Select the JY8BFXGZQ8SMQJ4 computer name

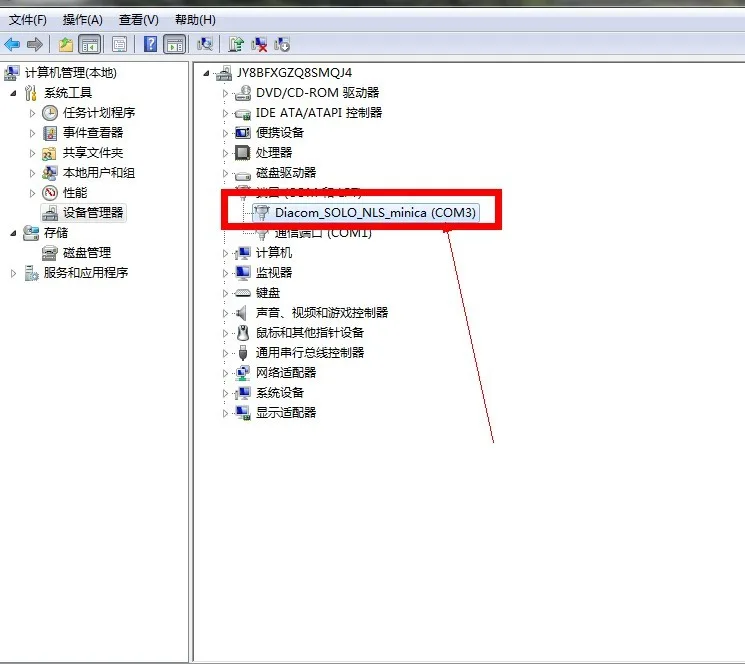tap(294, 73)
